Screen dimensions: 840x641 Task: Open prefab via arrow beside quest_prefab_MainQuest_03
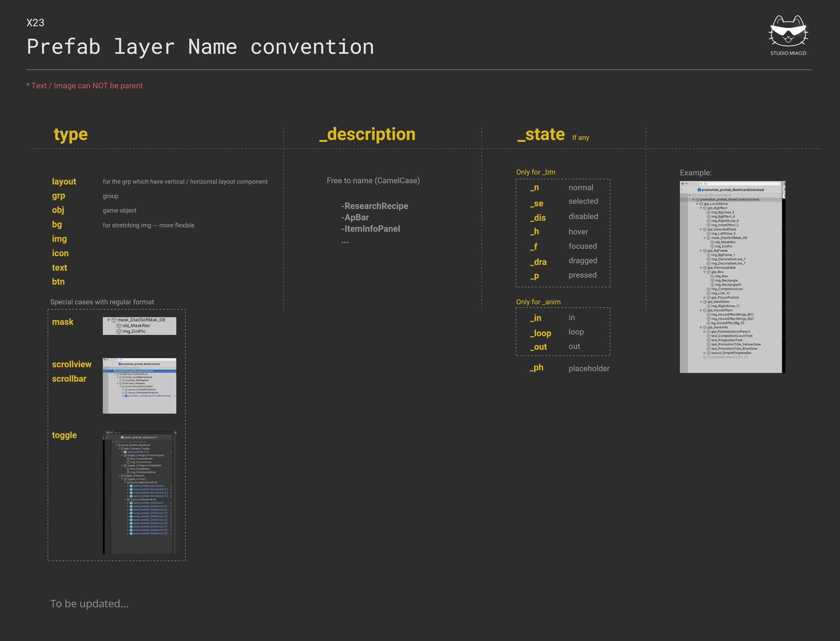point(171,496)
